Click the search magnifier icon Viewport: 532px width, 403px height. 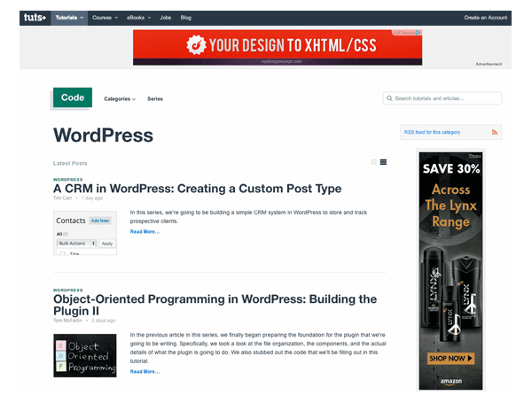389,98
